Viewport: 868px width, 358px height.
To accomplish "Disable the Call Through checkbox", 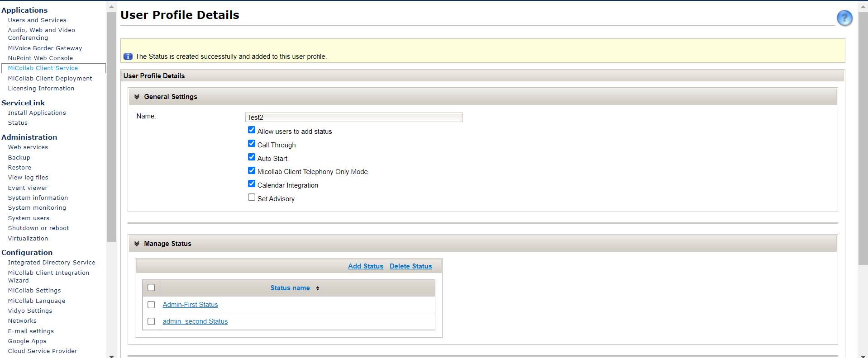I will (x=252, y=144).
